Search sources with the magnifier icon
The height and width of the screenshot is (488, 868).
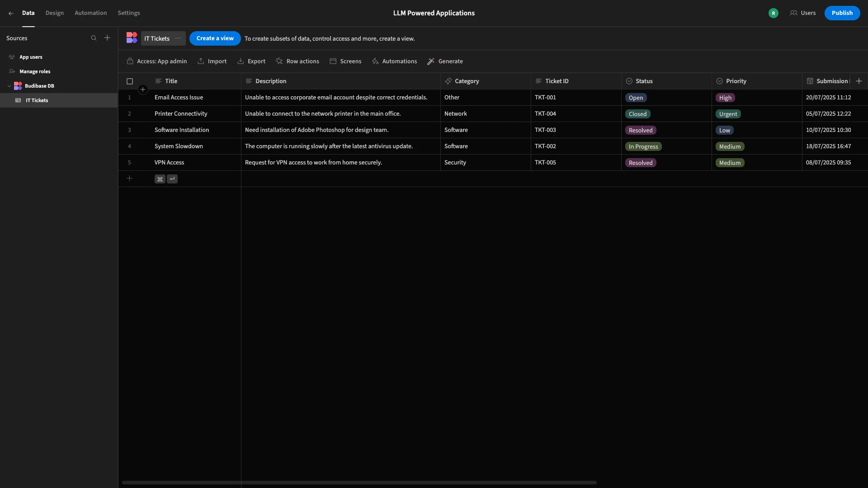pos(94,38)
